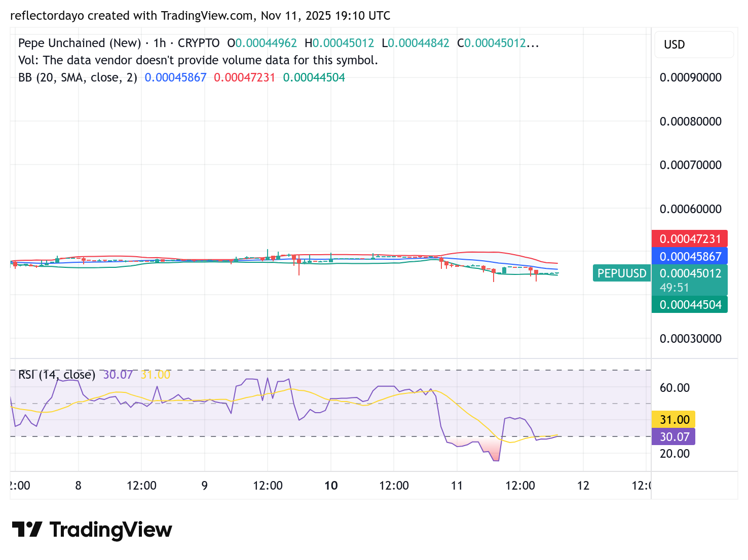Click the 0.00090000 price axis label
The height and width of the screenshot is (560, 748).
point(690,77)
